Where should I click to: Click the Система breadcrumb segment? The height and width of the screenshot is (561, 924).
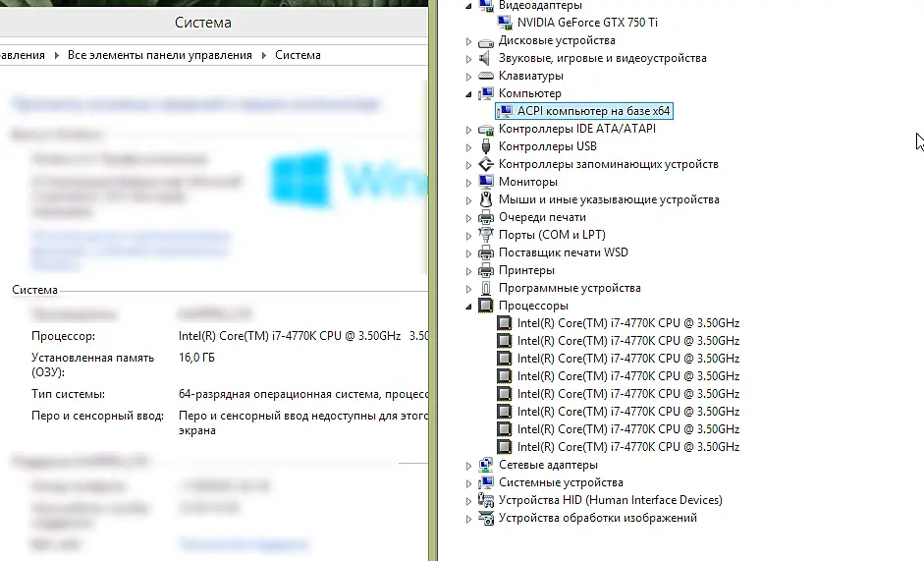[x=298, y=55]
